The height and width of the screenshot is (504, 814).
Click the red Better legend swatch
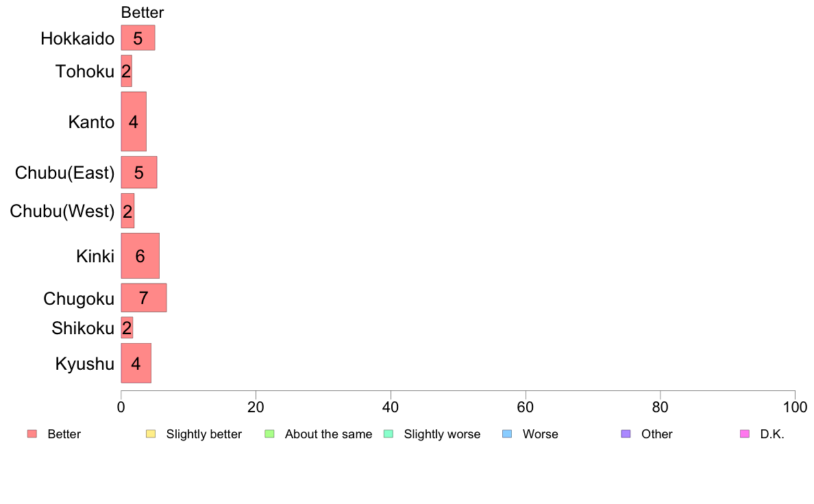click(32, 434)
